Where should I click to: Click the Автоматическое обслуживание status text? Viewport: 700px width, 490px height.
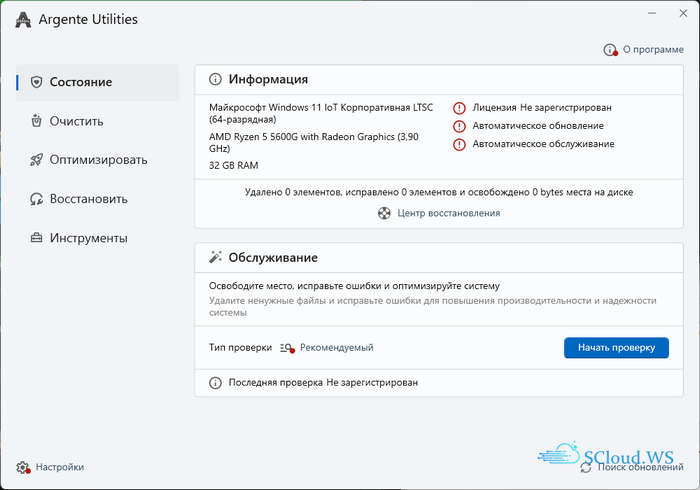pos(543,144)
